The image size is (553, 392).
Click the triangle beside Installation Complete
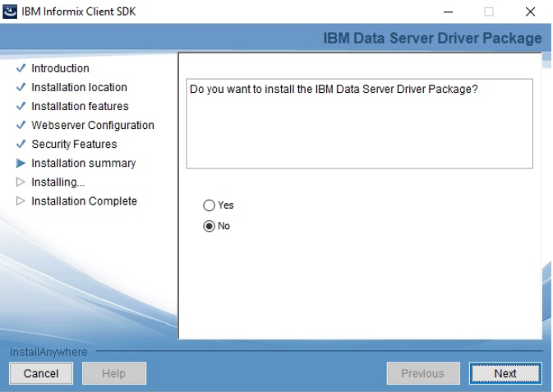[x=21, y=201]
